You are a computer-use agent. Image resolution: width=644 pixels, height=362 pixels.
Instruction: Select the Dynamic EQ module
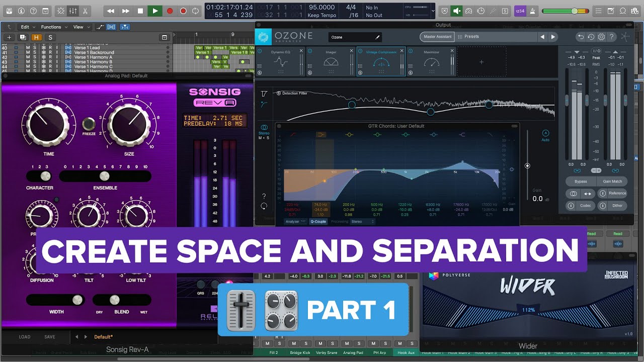click(281, 62)
